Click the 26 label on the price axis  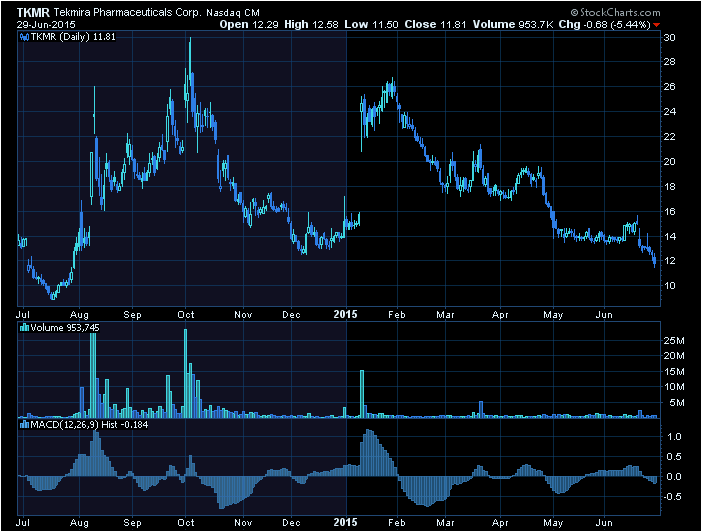669,86
